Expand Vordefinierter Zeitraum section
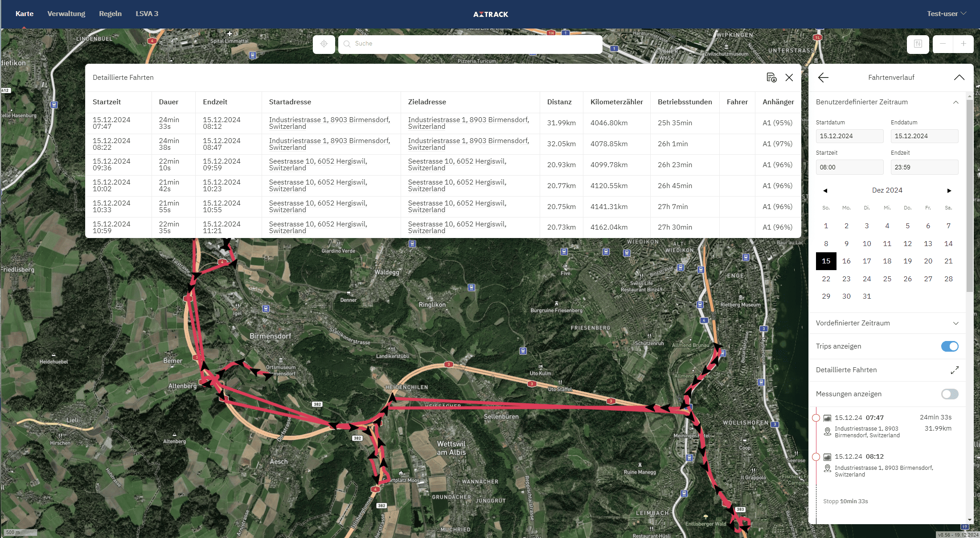The image size is (980, 538). (x=955, y=323)
